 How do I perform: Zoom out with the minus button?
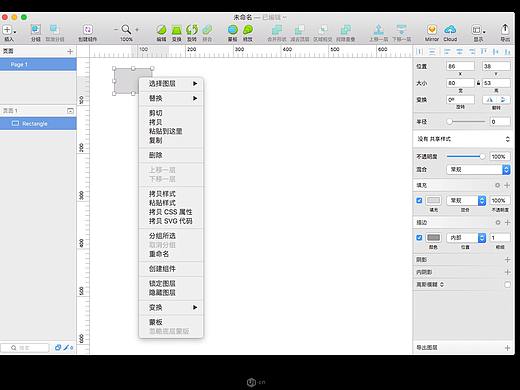click(x=116, y=30)
